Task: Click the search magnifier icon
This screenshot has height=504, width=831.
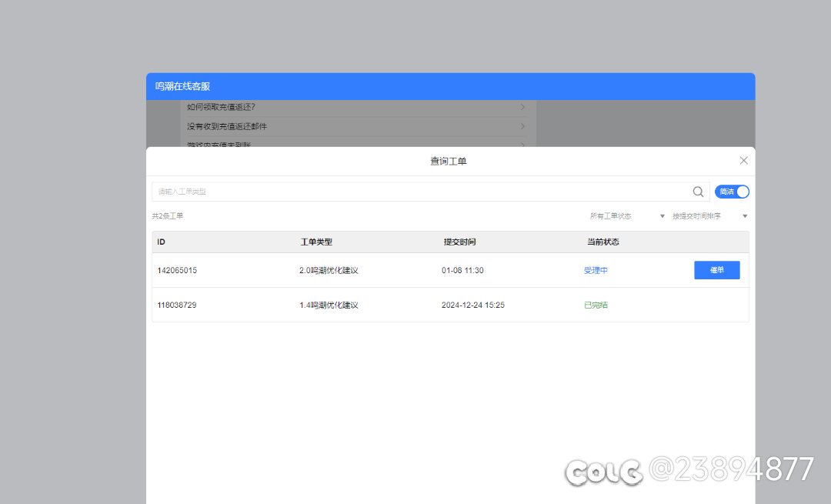Action: [x=698, y=192]
